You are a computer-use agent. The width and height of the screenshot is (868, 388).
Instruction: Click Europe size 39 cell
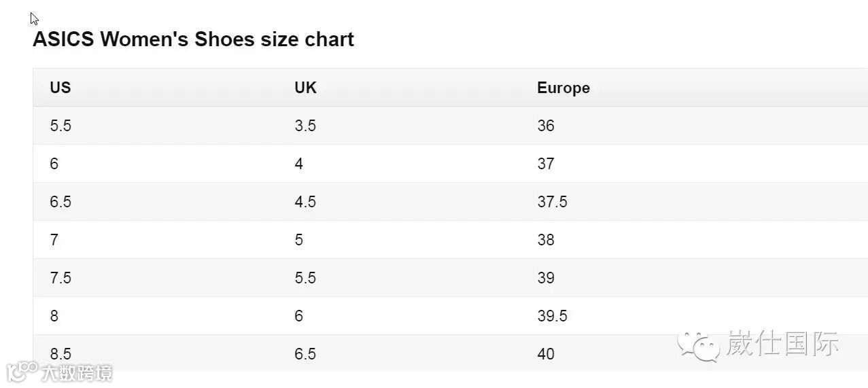click(x=545, y=278)
